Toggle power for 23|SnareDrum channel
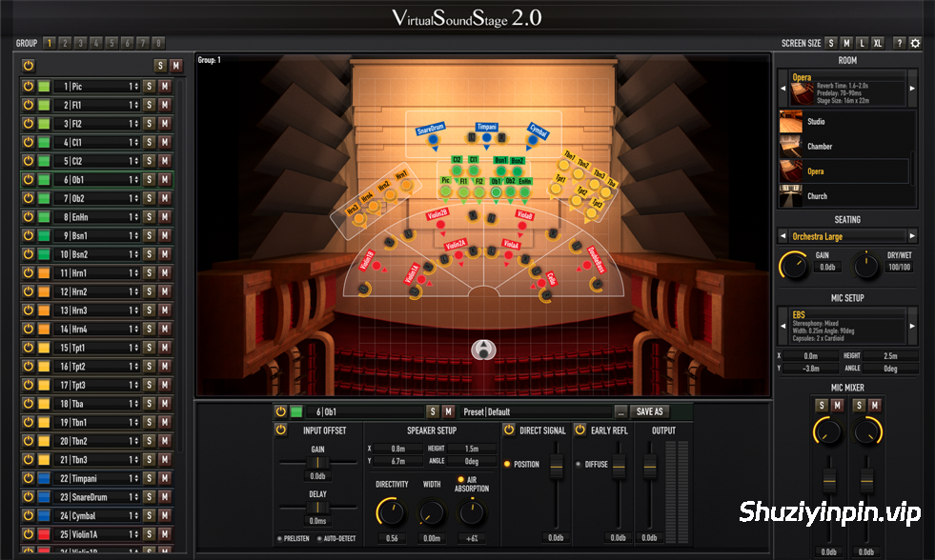The image size is (935, 560). pos(28,497)
